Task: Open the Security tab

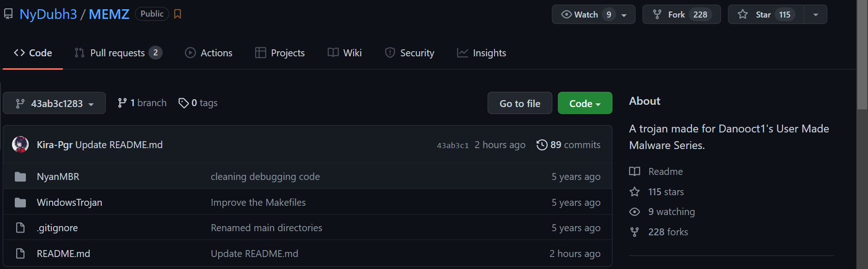Action: 410,53
